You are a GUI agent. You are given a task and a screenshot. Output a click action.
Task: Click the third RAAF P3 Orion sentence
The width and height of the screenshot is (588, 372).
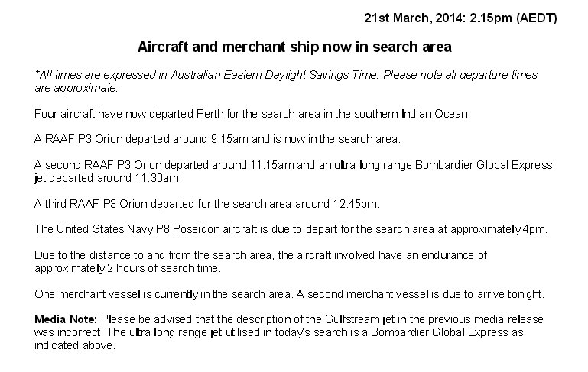(207, 204)
